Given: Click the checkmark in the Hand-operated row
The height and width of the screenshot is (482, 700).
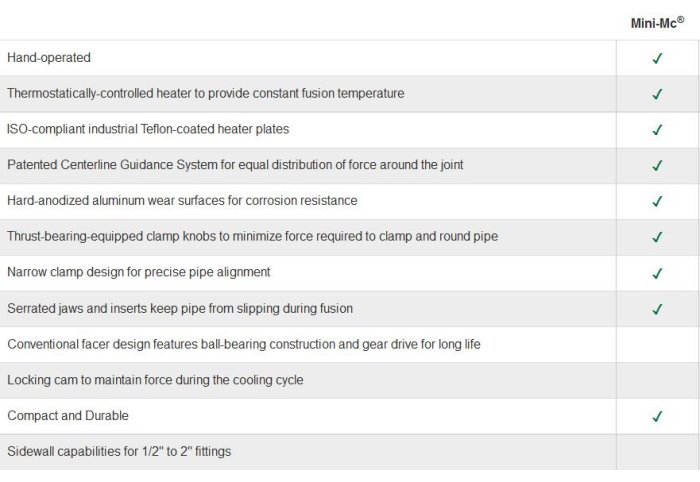Looking at the screenshot, I should 657,58.
